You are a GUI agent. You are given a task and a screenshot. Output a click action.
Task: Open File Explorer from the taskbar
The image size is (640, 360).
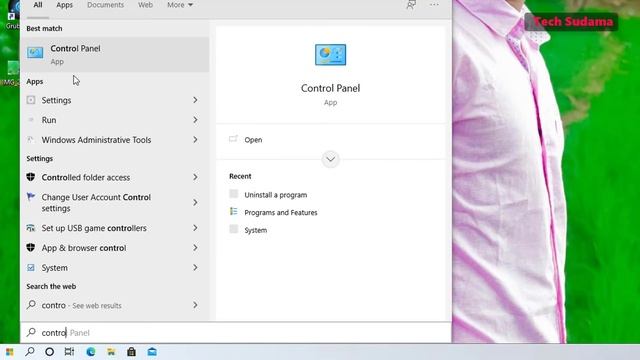coord(111,352)
